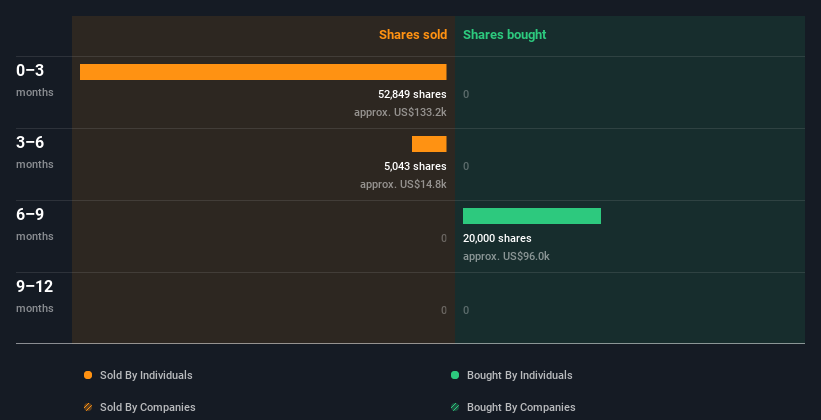Screen dimensions: 821x420
Task: Select the Bought By Companies legend label
Action: (x=521, y=407)
